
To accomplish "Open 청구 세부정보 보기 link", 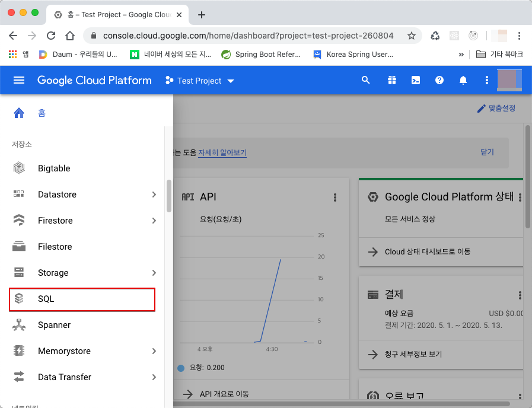I will 413,355.
